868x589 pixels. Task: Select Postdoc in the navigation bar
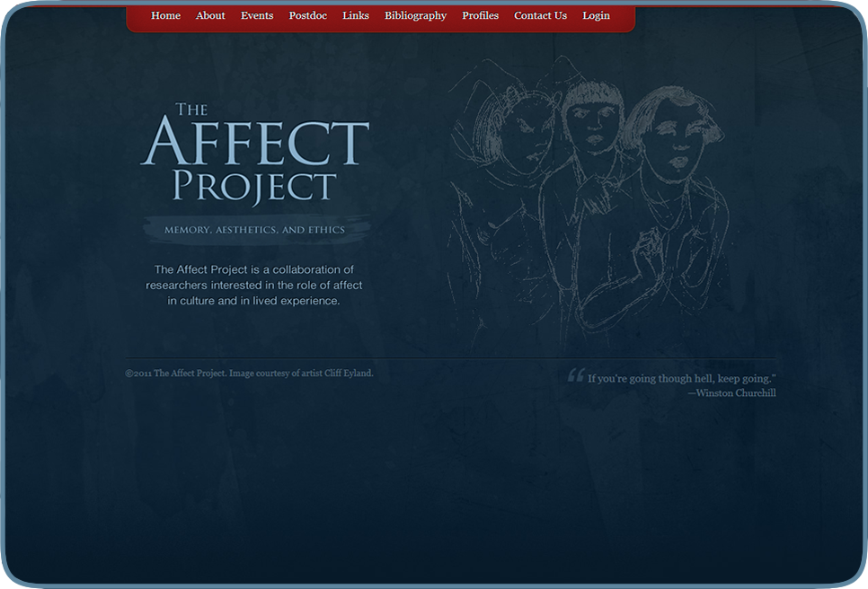(x=308, y=15)
